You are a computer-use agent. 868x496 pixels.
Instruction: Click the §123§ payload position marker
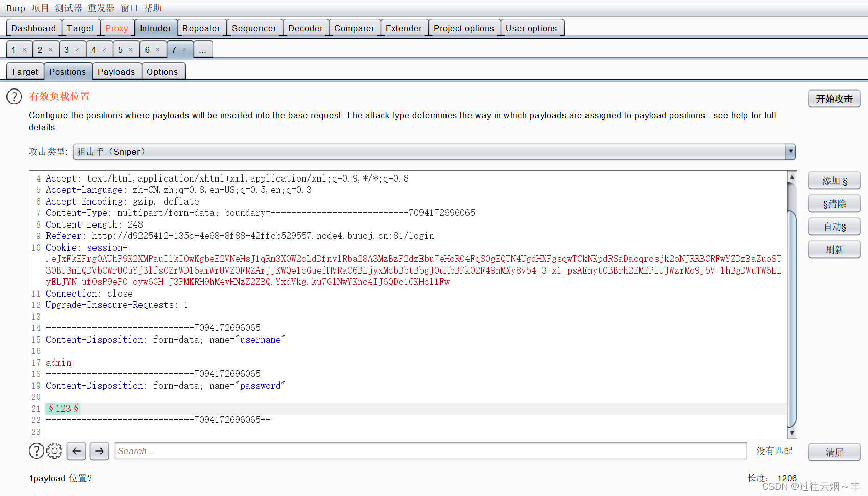click(x=63, y=409)
